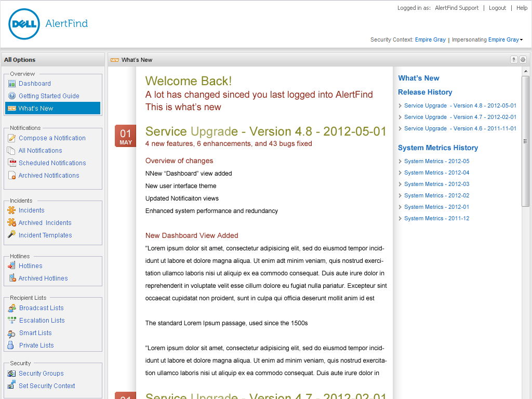Open the Getting Started Guide menu item

point(49,96)
